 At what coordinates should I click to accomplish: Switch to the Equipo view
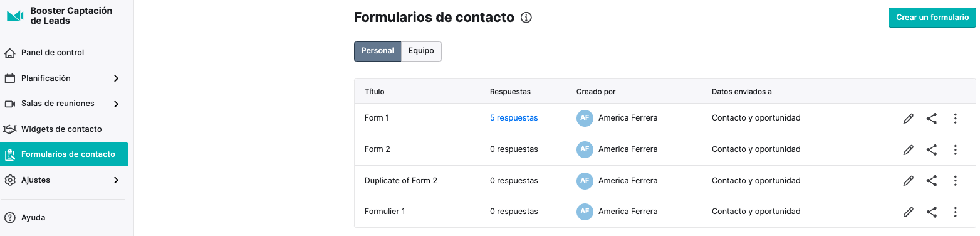tap(421, 51)
